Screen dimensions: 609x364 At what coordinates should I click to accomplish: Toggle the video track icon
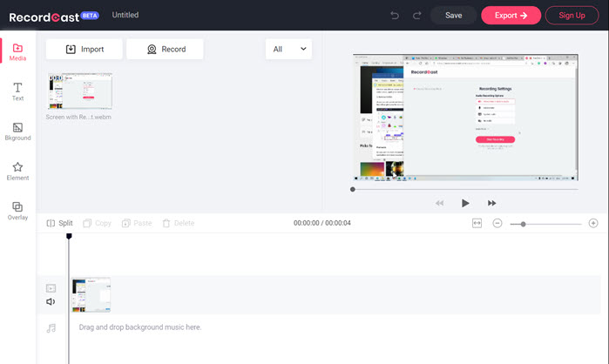pyautogui.click(x=51, y=288)
